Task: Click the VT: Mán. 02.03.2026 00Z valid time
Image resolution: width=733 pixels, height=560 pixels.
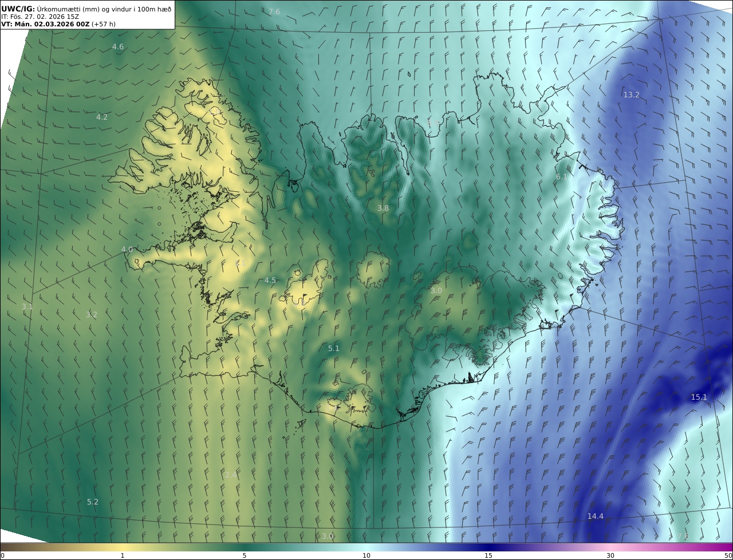Action: (x=45, y=24)
